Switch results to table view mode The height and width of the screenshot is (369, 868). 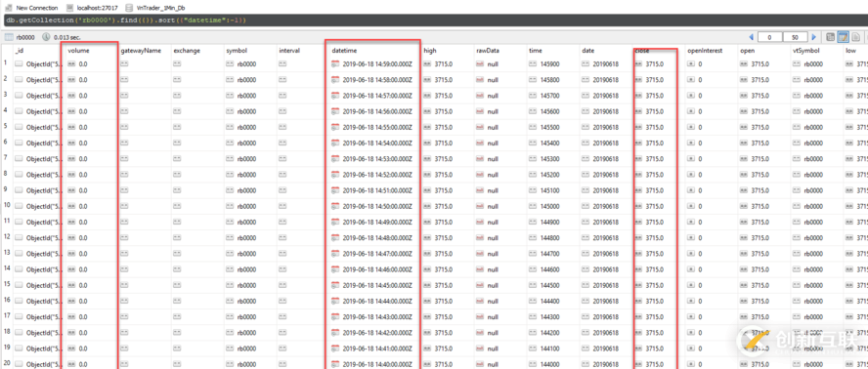[x=844, y=37]
